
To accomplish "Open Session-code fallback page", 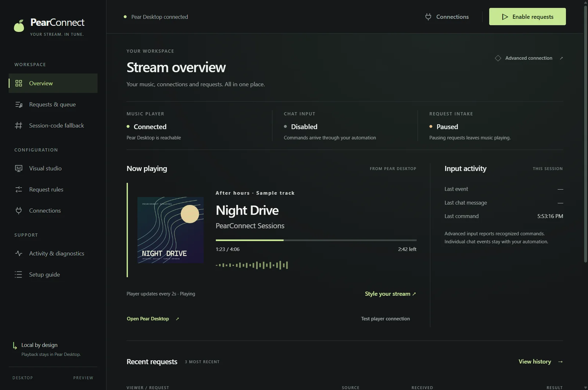I will [x=53, y=125].
